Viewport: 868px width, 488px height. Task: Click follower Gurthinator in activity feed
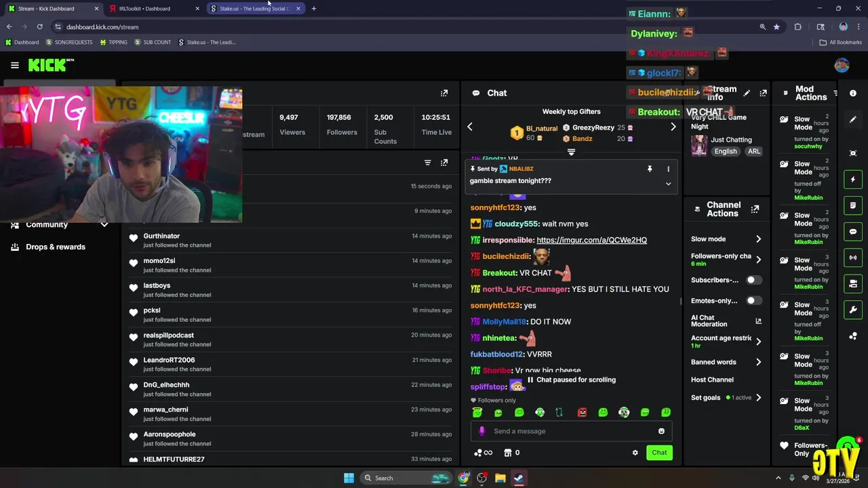[161, 236]
